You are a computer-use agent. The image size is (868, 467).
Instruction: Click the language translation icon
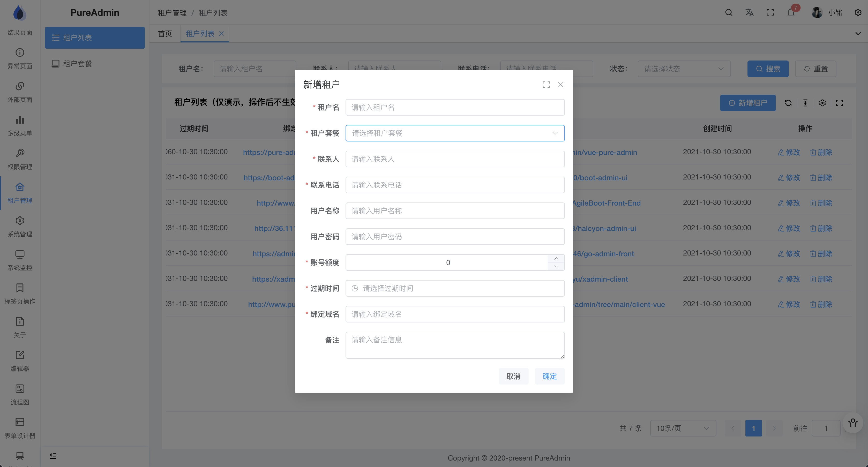click(x=749, y=13)
